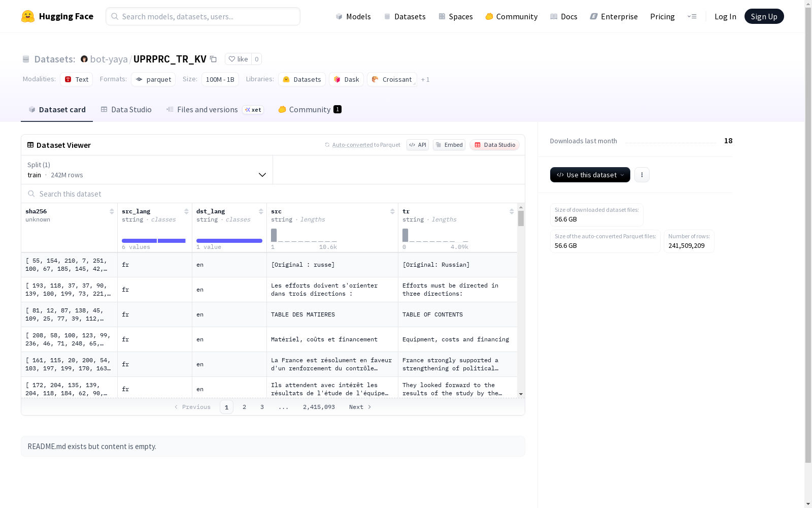812x508 pixels.
Task: Click the '[Original: Russian]' cell
Action: coord(458,265)
